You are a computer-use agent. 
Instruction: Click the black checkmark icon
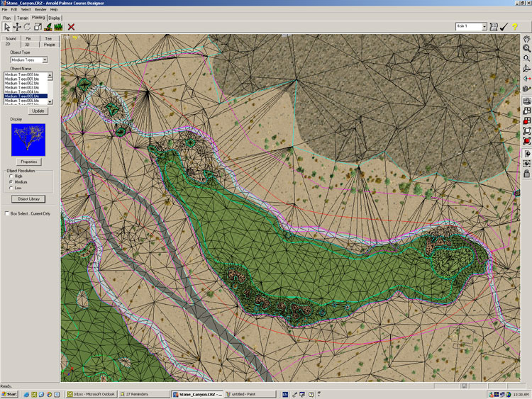click(504, 26)
